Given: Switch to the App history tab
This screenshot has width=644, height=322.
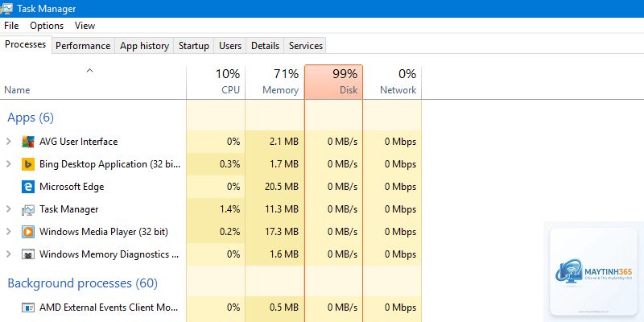Looking at the screenshot, I should (x=144, y=46).
